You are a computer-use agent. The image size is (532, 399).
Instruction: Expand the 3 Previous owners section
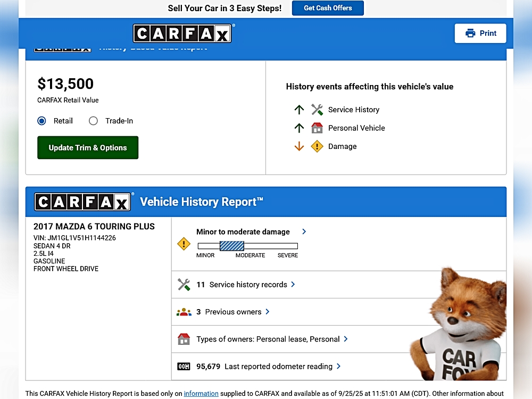pos(267,312)
